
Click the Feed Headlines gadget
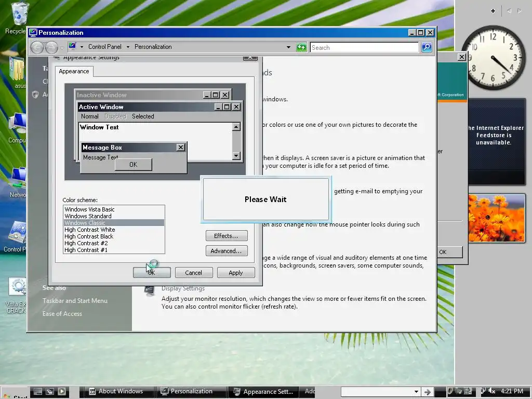(x=497, y=142)
